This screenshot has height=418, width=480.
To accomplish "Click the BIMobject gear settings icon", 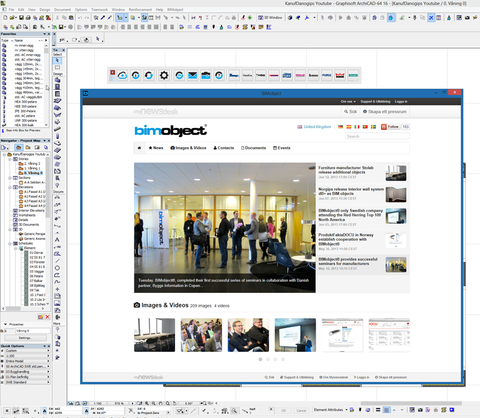I will coord(164,75).
